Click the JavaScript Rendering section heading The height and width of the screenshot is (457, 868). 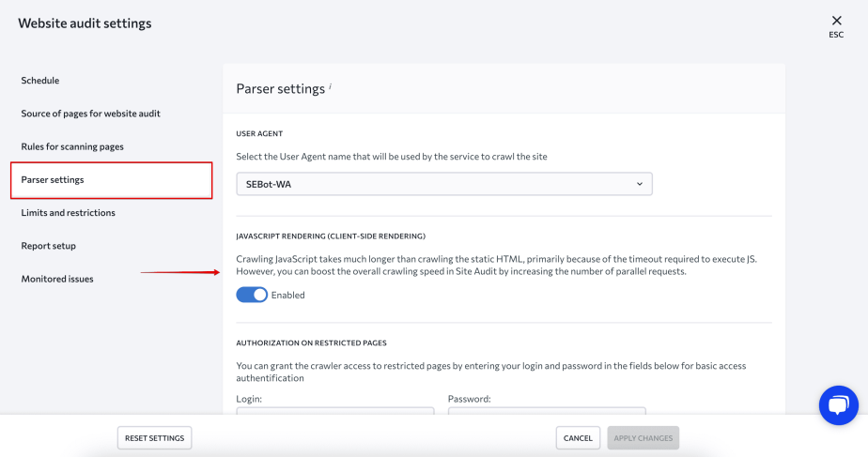pos(331,236)
